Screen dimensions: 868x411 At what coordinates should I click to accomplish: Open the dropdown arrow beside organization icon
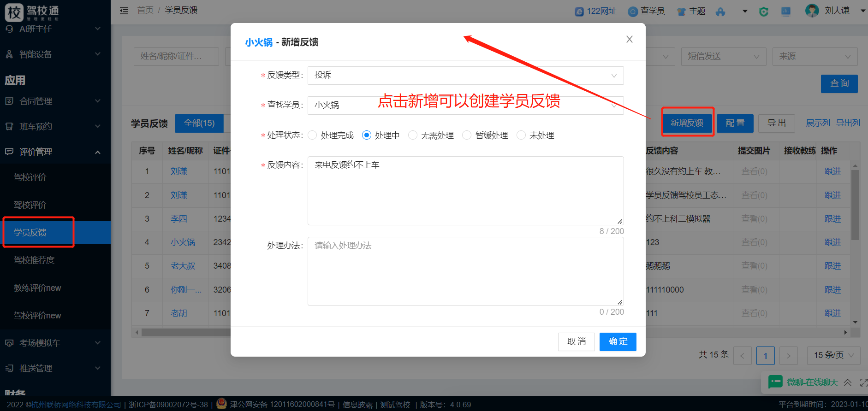click(x=745, y=11)
